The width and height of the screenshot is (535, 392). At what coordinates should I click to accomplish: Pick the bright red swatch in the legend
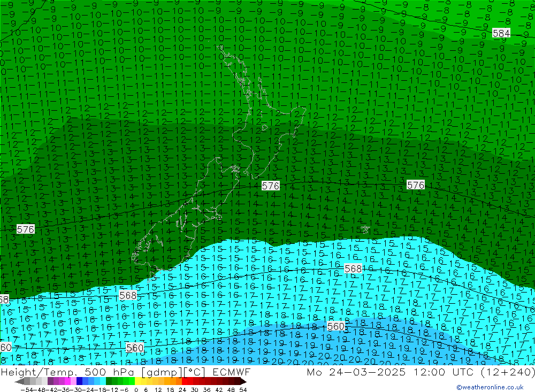185,381
